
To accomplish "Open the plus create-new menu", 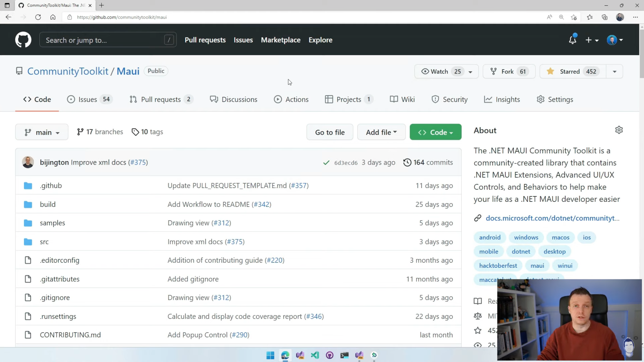I will point(592,40).
